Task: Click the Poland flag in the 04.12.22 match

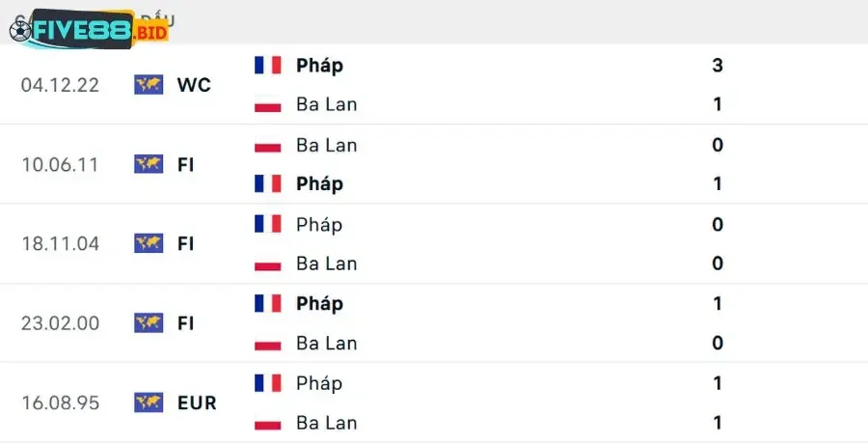Action: click(268, 104)
